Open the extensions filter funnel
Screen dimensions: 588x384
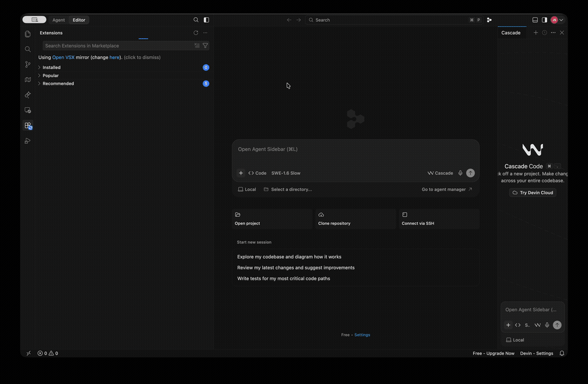click(x=205, y=45)
